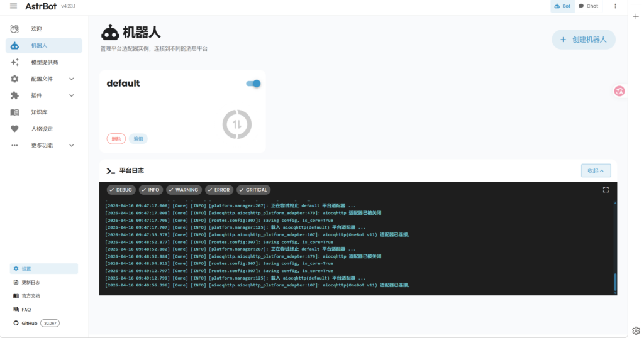The width and height of the screenshot is (644, 338).
Task: Click the 创建机器人 button
Action: pos(583,40)
